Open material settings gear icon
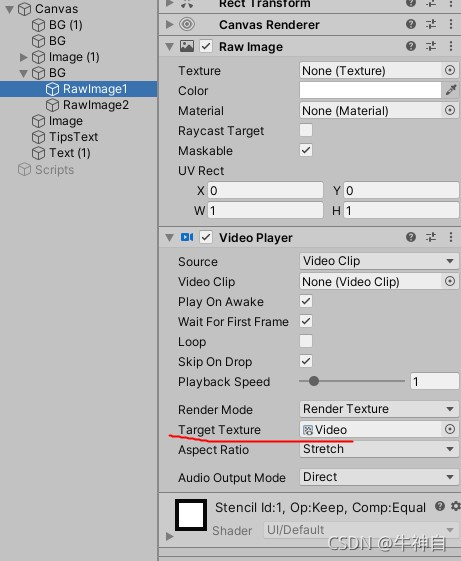This screenshot has height=561, width=461. click(455, 506)
